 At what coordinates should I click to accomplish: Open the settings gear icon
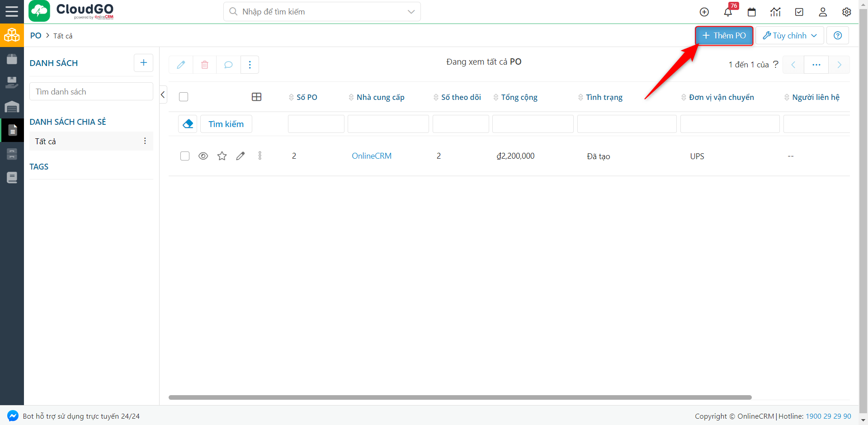(846, 12)
